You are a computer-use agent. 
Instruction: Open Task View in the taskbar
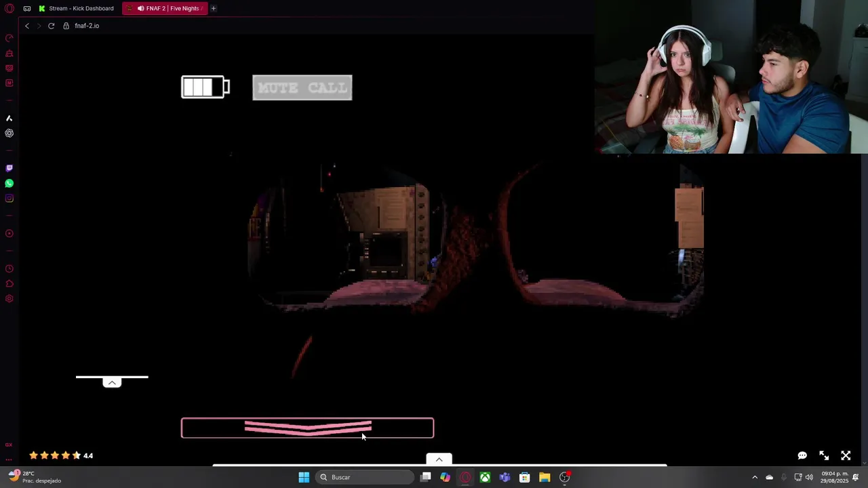pos(425,477)
